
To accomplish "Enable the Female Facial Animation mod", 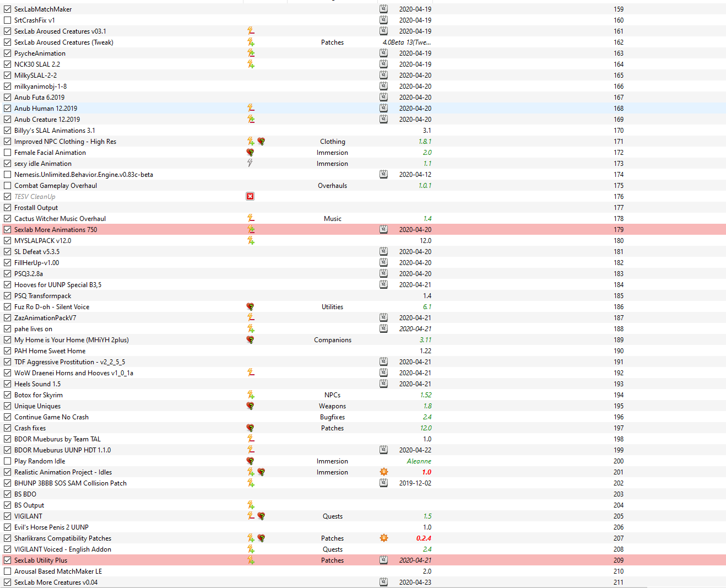I will click(7, 153).
